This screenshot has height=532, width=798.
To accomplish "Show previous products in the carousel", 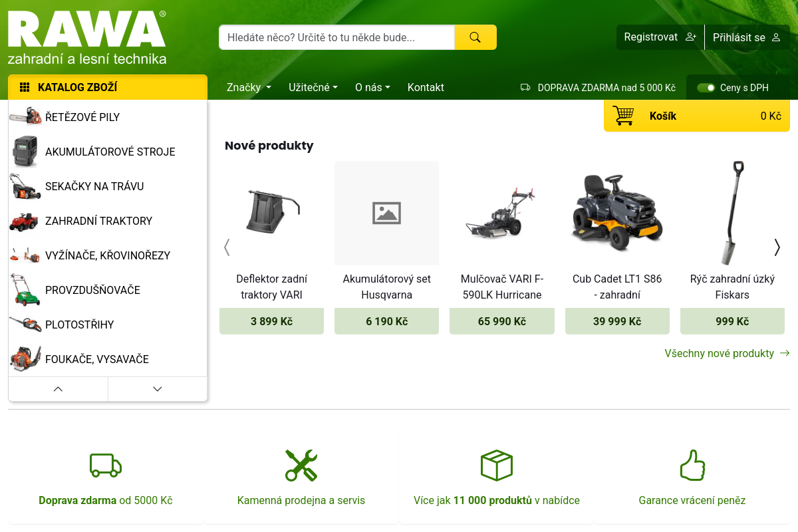I will coord(227,247).
